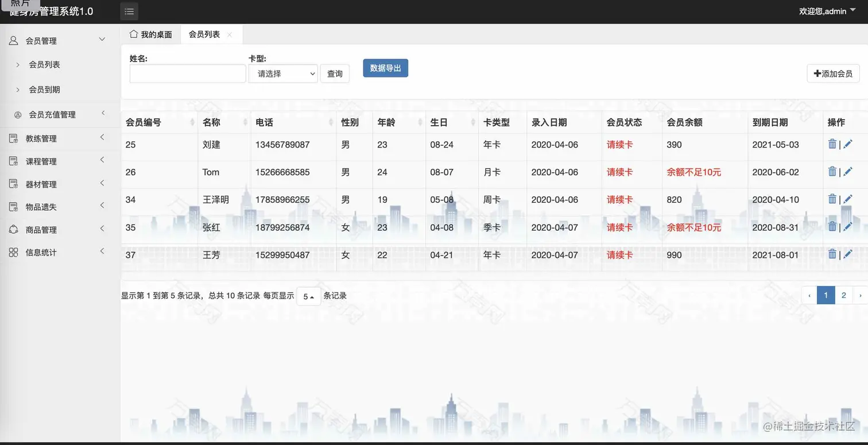Delete member Tom with trash icon
The height and width of the screenshot is (445, 868).
click(832, 172)
